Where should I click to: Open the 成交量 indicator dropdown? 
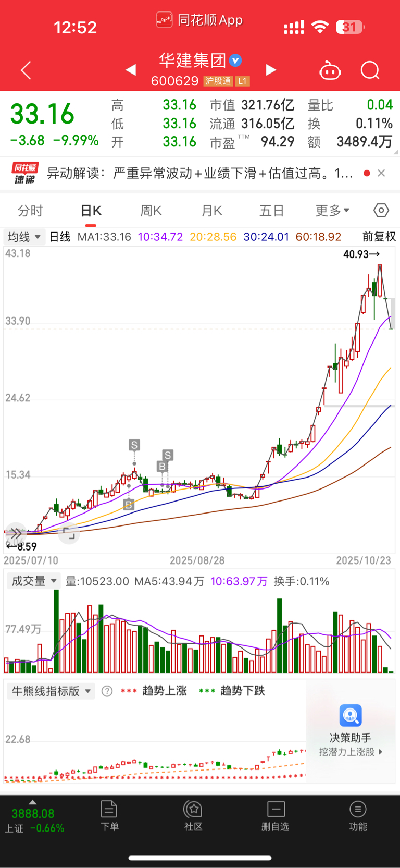tap(34, 581)
